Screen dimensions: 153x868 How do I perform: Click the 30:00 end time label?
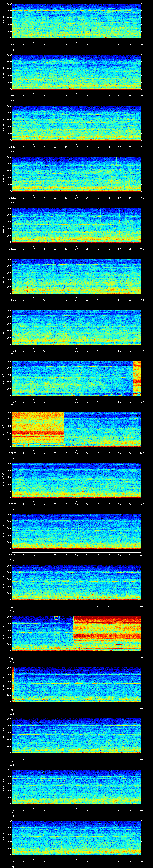(141, 810)
